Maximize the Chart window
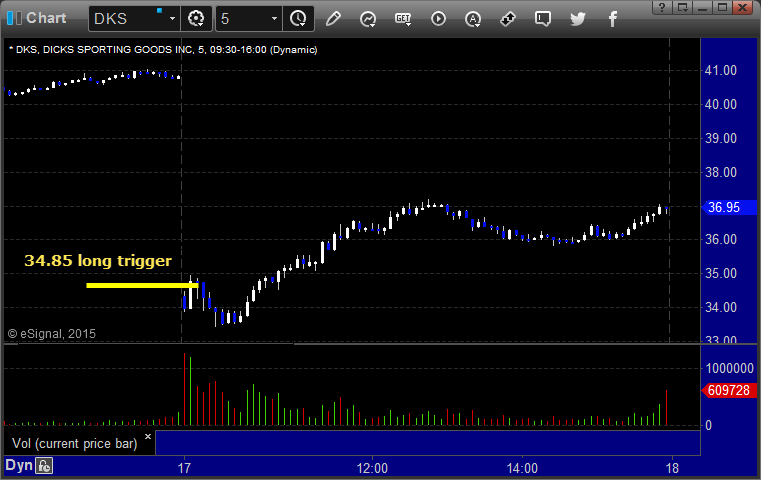The width and height of the screenshot is (761, 480). click(x=722, y=7)
